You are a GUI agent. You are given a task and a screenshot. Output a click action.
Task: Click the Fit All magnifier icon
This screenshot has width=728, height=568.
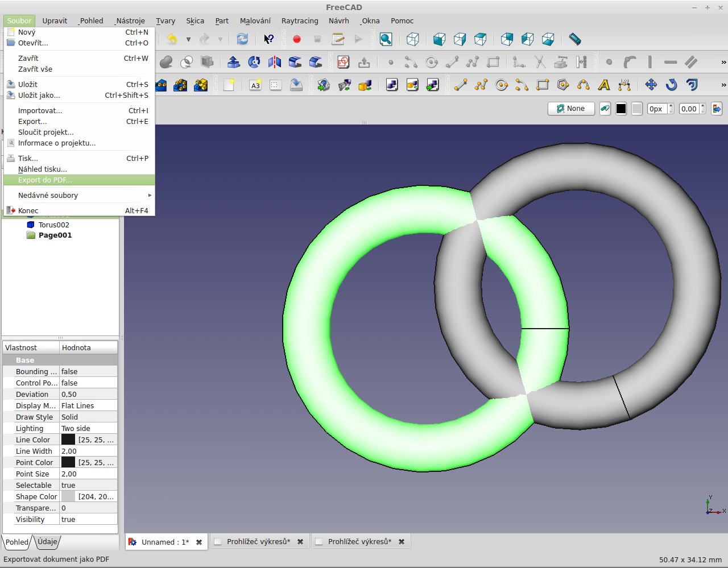pyautogui.click(x=386, y=39)
